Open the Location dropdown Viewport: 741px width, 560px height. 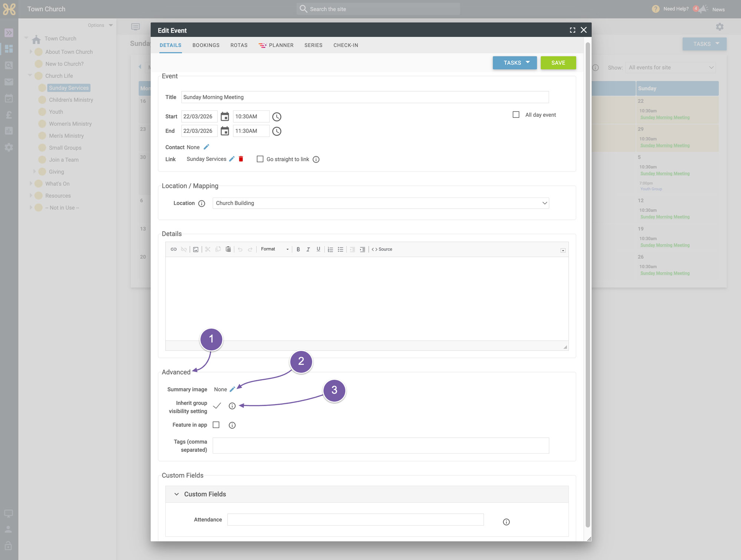pyautogui.click(x=381, y=203)
